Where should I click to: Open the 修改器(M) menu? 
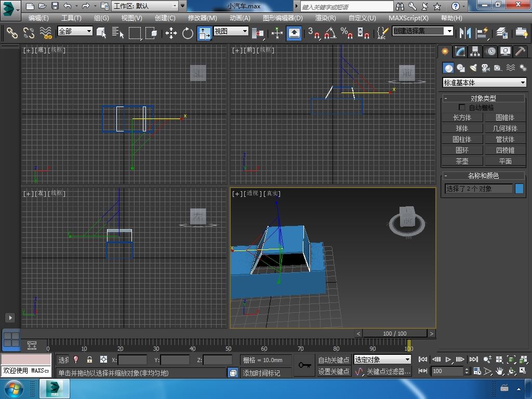tap(202, 18)
